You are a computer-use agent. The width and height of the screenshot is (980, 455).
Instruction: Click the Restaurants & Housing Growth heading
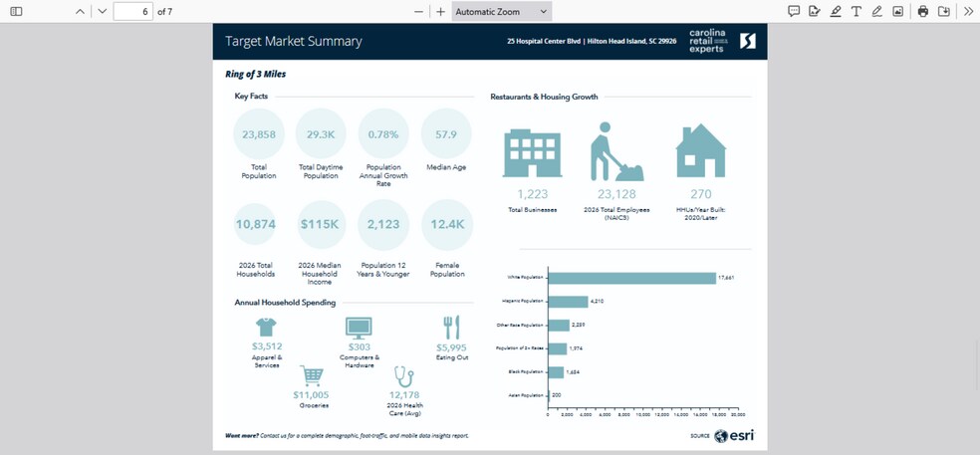point(544,97)
